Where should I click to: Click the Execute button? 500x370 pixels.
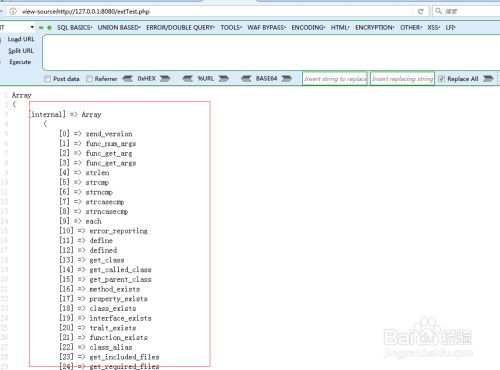point(20,62)
